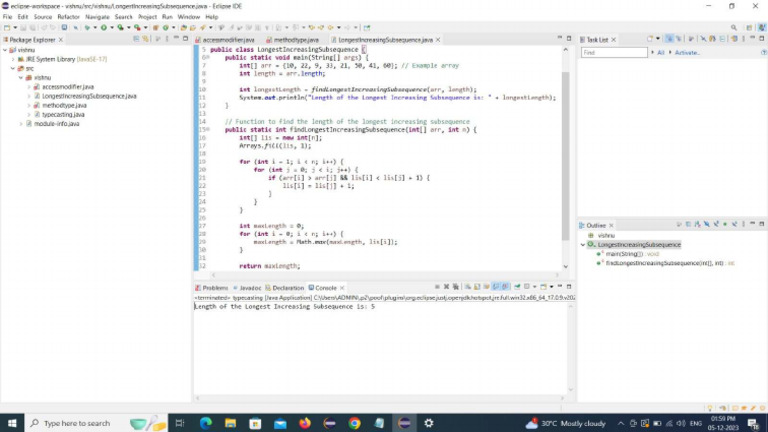Screen dimensions: 768x432
Task: Open the Refactor menu
Action: coord(68,17)
